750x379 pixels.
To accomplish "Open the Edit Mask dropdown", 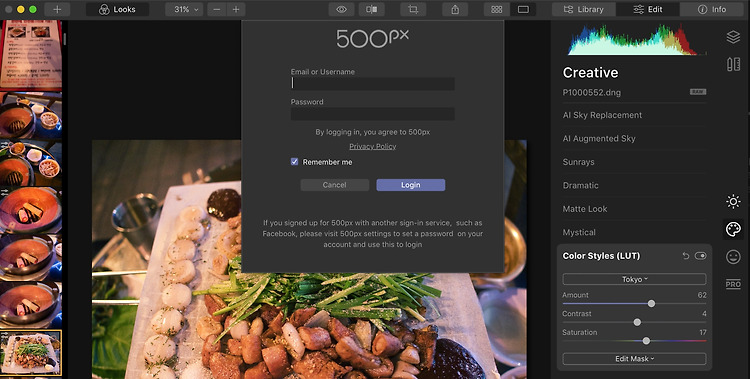I will [634, 358].
